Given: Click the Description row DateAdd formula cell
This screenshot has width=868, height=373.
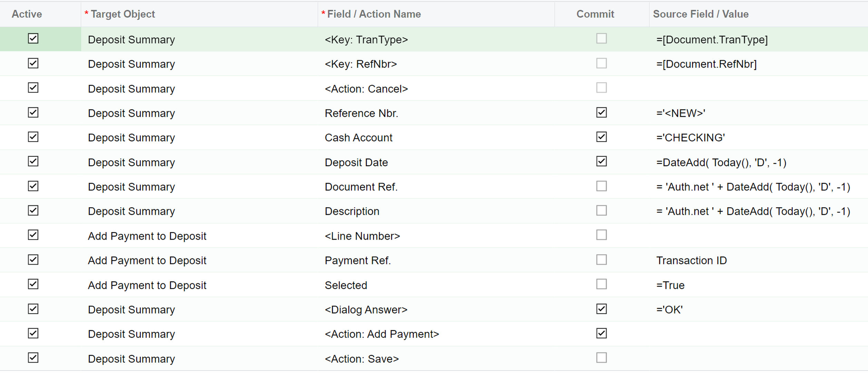Looking at the screenshot, I should pos(753,211).
